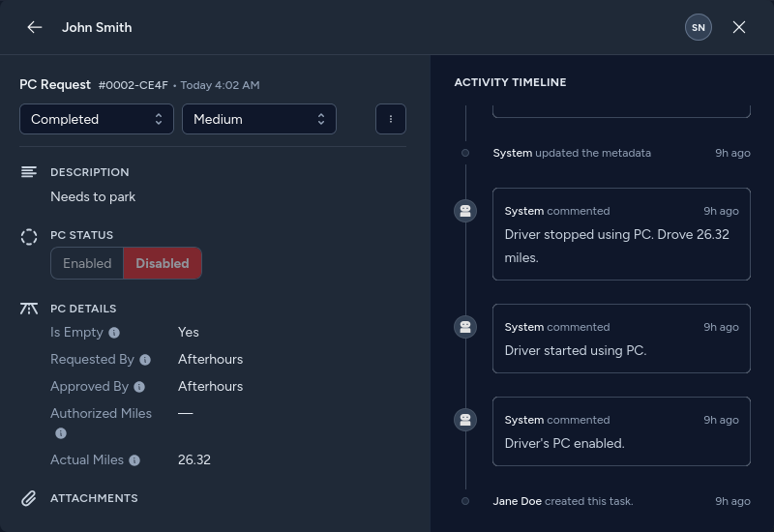Click the 'Today 4:02 AM' timestamp
The image size is (774, 532).
[220, 85]
